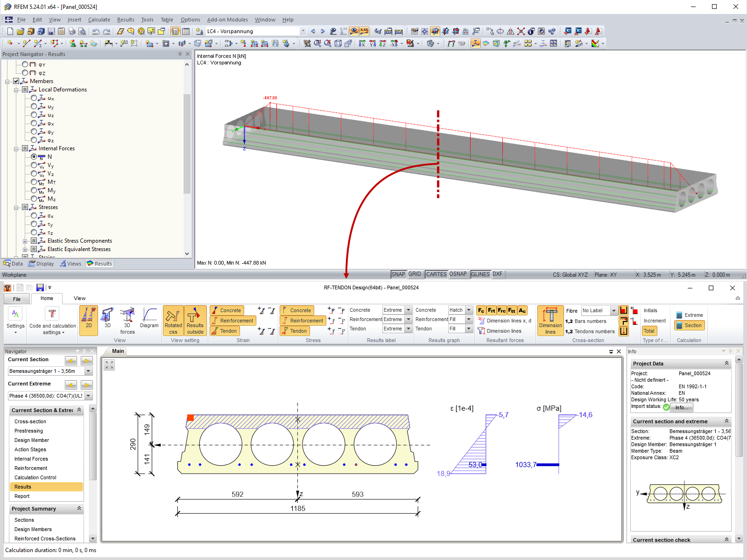
Task: Go to next Current Extreme arrow
Action: (x=87, y=385)
